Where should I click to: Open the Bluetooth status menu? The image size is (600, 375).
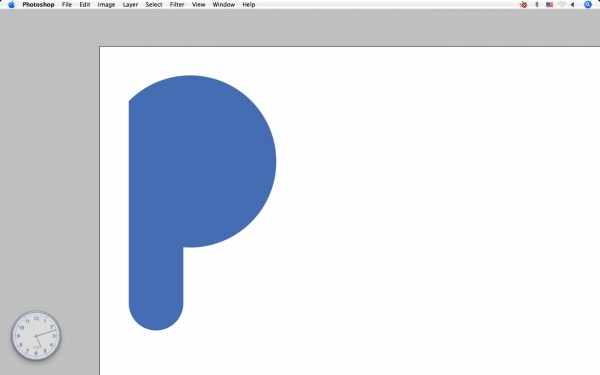click(537, 5)
